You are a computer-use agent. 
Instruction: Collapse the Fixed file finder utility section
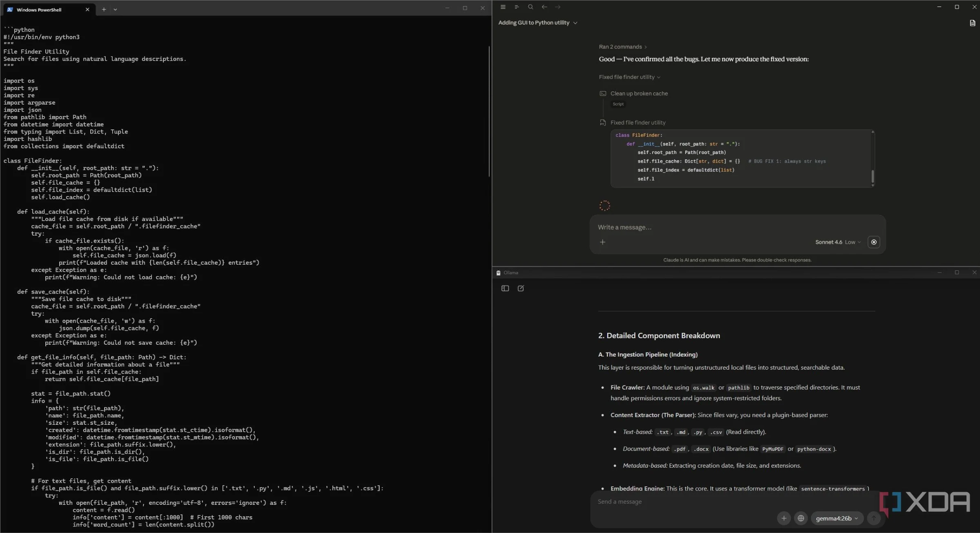point(629,77)
